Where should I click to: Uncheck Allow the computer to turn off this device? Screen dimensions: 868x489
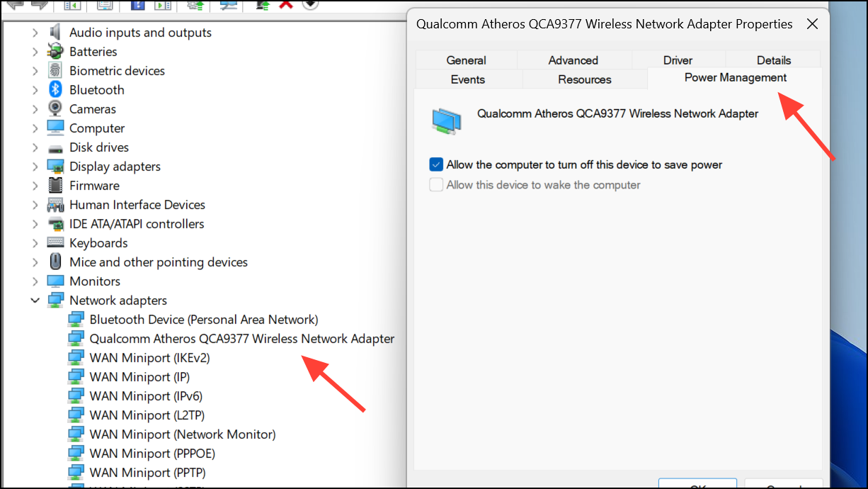pyautogui.click(x=436, y=164)
